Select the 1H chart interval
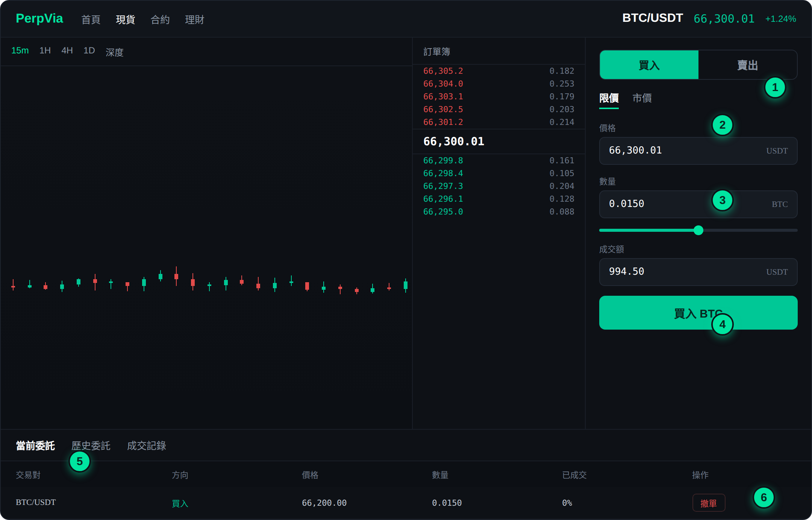The width and height of the screenshot is (812, 520). click(45, 50)
